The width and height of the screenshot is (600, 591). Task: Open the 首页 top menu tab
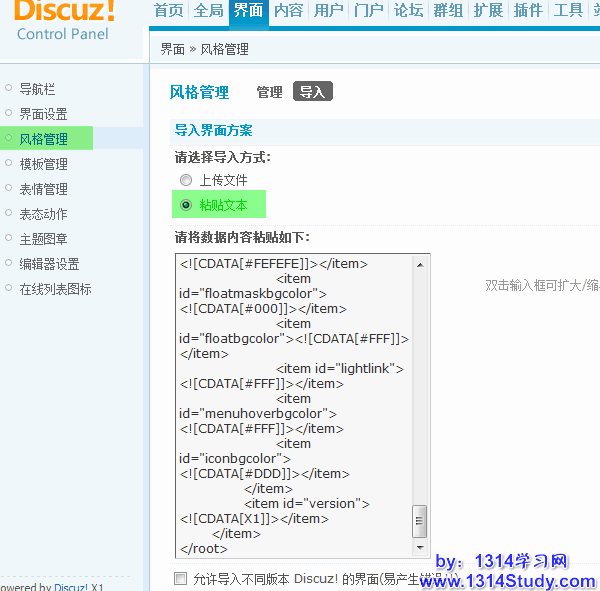click(169, 11)
